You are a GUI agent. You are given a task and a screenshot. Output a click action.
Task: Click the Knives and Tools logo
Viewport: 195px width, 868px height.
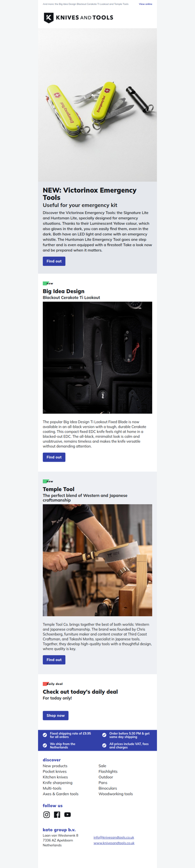(x=78, y=18)
